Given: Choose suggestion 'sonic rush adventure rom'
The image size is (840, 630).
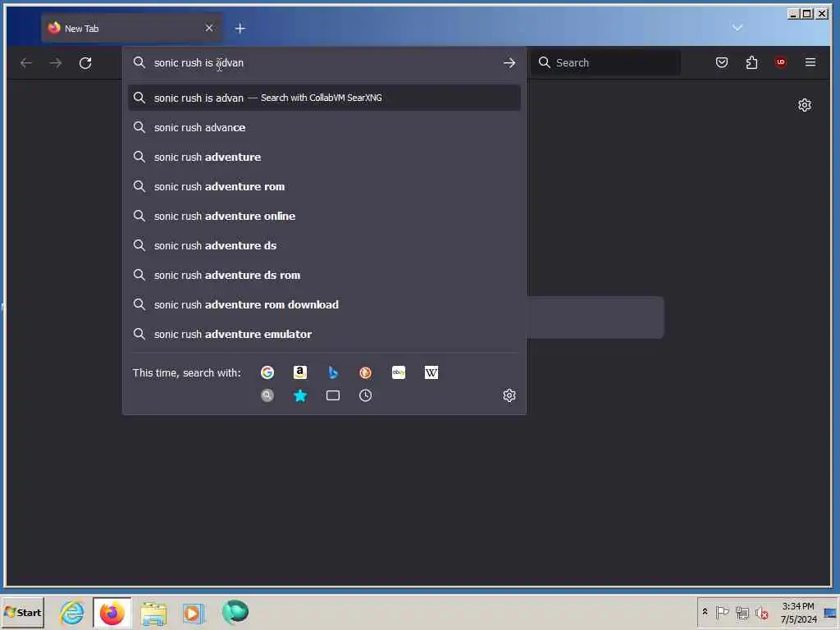Looking at the screenshot, I should [324, 186].
